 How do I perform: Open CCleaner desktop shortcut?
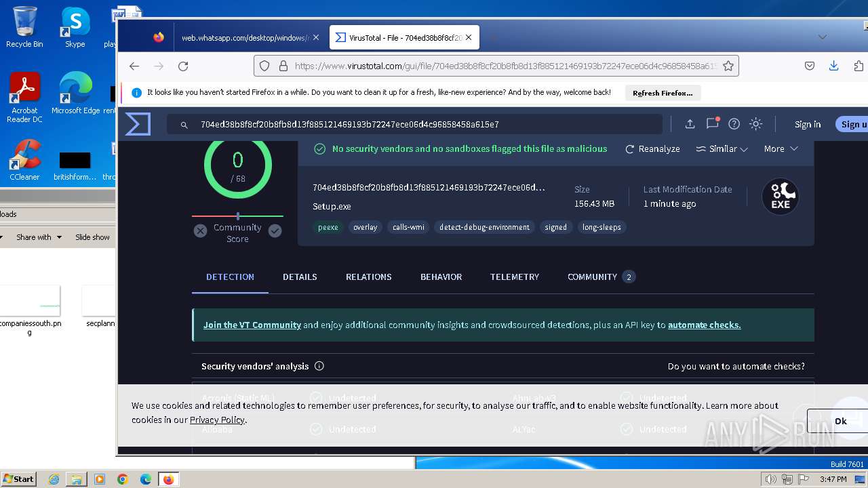24,161
